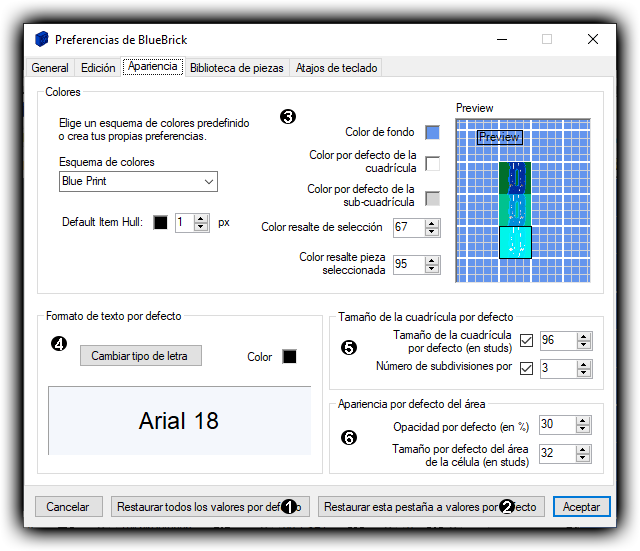Close the Preferencias de BlueBrick window
Image resolution: width=640 pixels, height=551 pixels.
pyautogui.click(x=593, y=39)
